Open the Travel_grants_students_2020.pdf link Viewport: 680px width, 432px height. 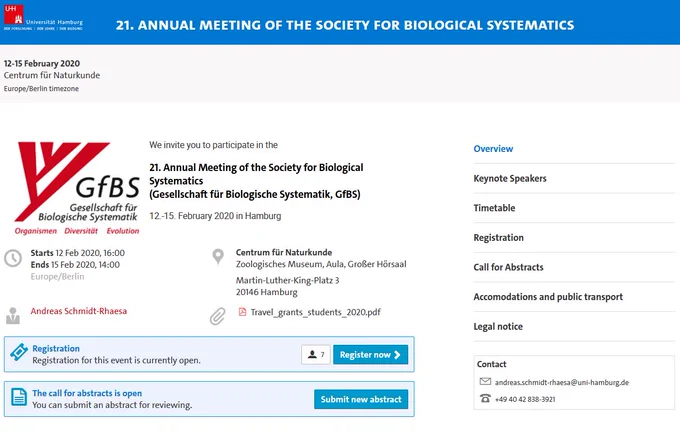coord(315,312)
